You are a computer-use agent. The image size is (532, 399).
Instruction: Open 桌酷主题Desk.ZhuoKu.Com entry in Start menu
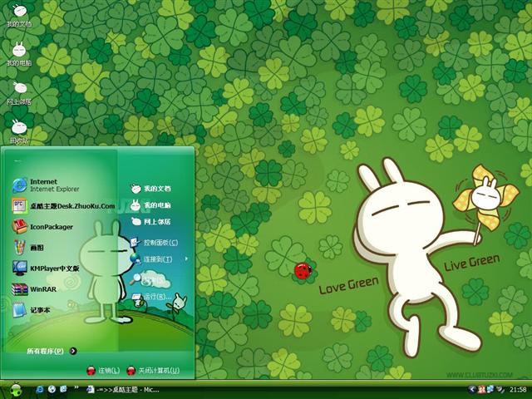[63, 206]
